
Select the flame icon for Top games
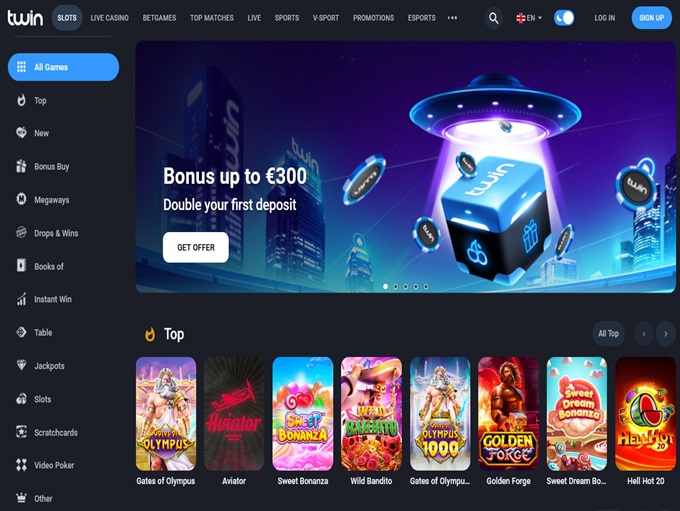point(21,100)
